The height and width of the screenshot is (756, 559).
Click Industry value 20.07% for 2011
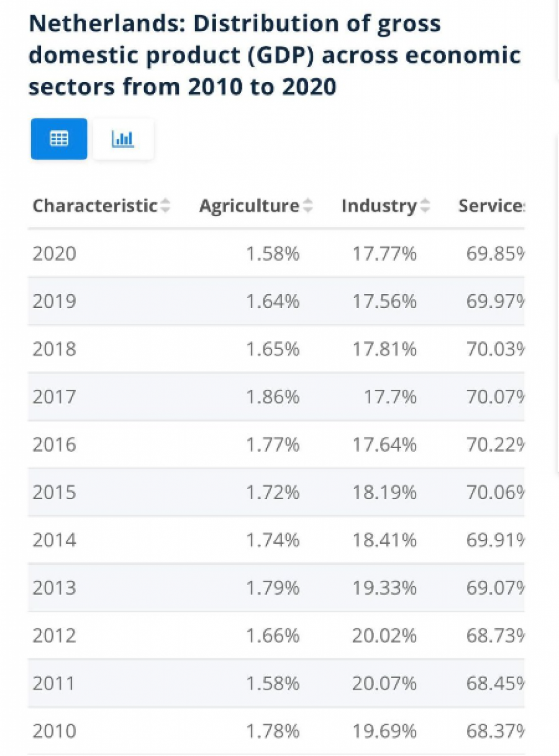pos(384,683)
